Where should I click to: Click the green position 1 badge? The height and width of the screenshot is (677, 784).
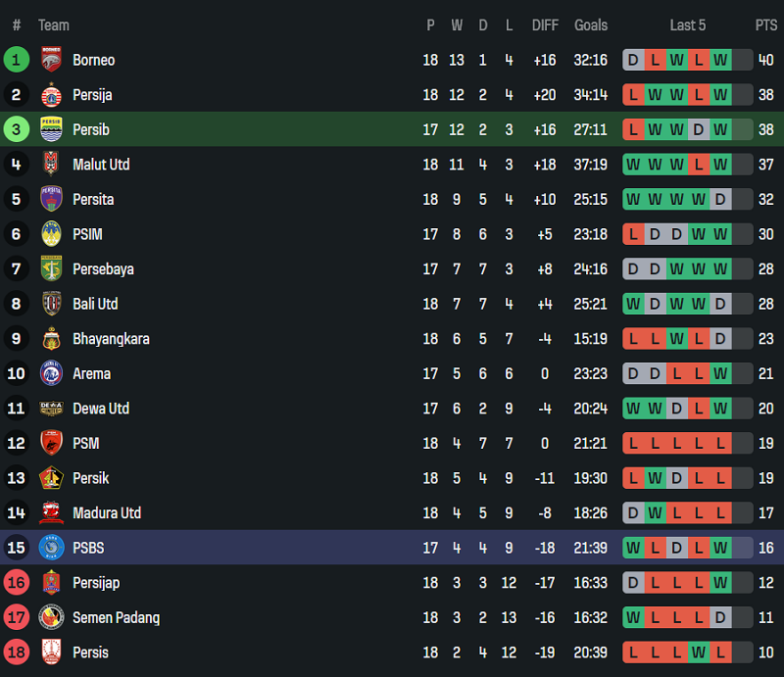16,60
